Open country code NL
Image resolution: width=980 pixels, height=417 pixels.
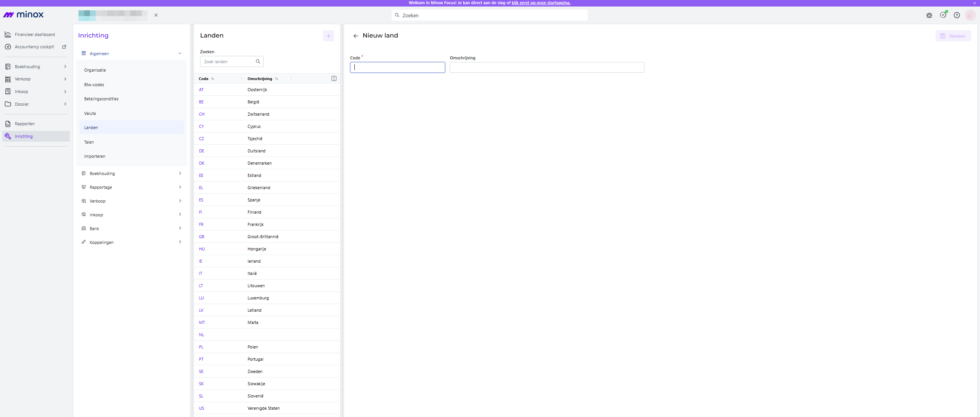[202, 335]
